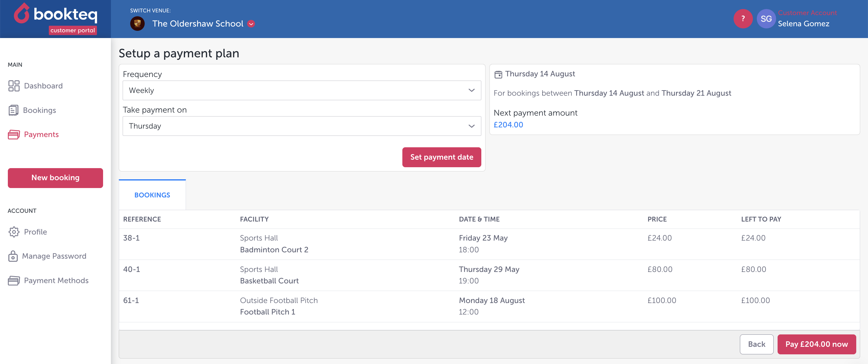Click the Payment Methods card icon
The image size is (868, 364).
pyautogui.click(x=14, y=281)
